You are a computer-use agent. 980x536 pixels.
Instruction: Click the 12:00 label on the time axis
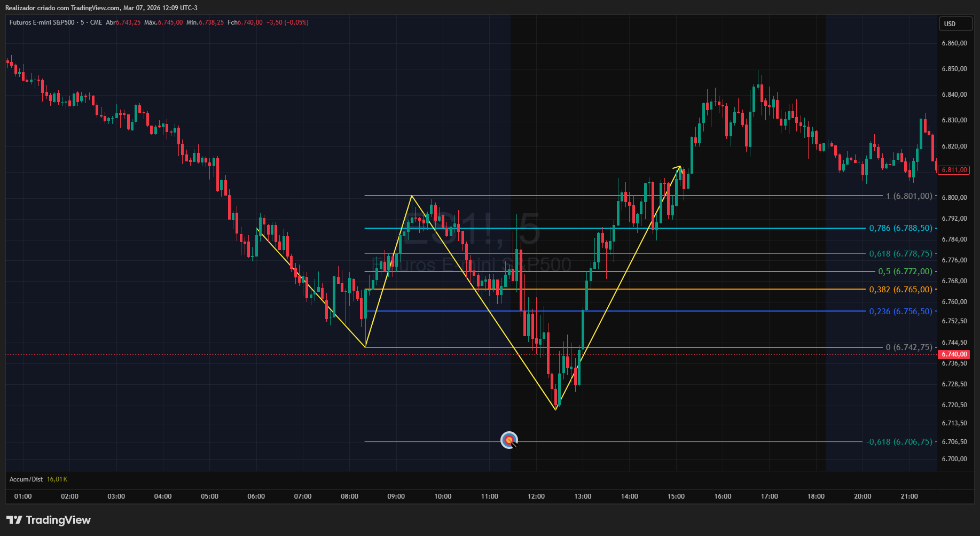click(536, 496)
